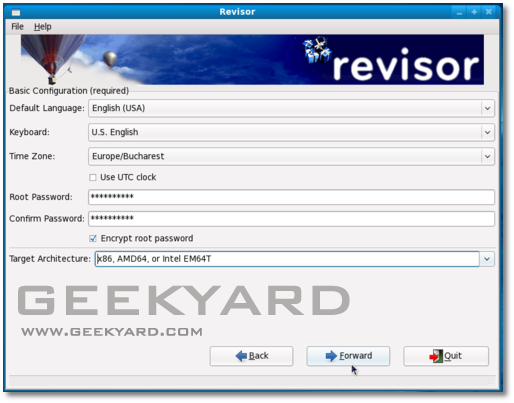Open the window menu icon in title bar
514x403 pixels.
(16, 13)
